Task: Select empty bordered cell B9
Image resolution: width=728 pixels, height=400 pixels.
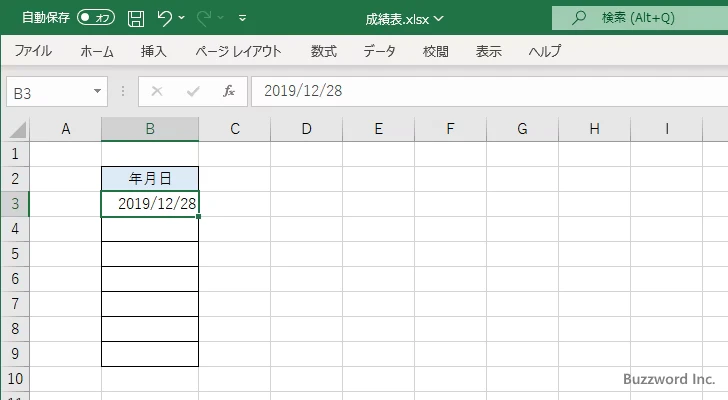Action: pos(150,354)
